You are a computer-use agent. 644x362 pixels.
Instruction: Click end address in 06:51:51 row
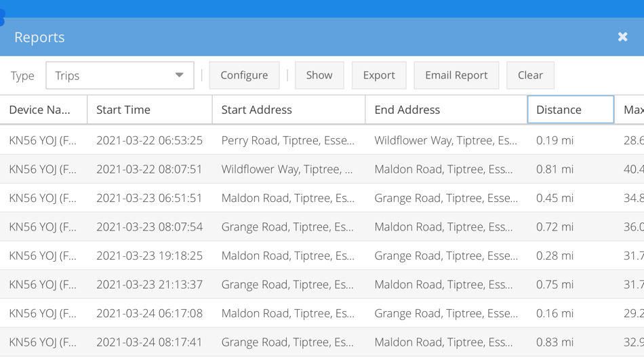coord(446,198)
